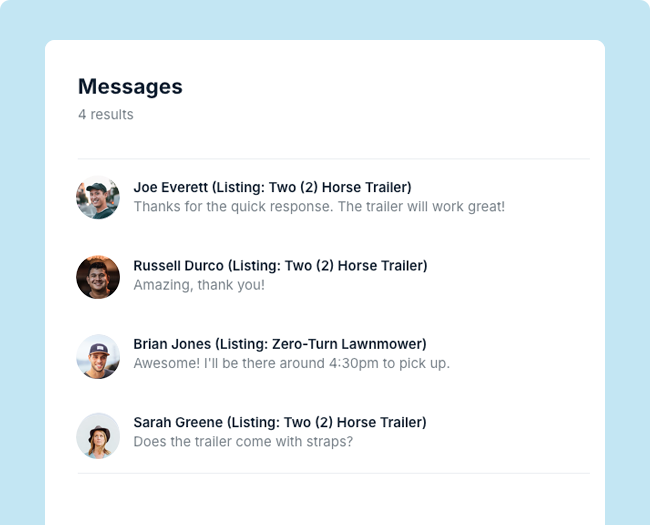
Task: Select message 'Thanks for the quick response'
Action: (319, 207)
